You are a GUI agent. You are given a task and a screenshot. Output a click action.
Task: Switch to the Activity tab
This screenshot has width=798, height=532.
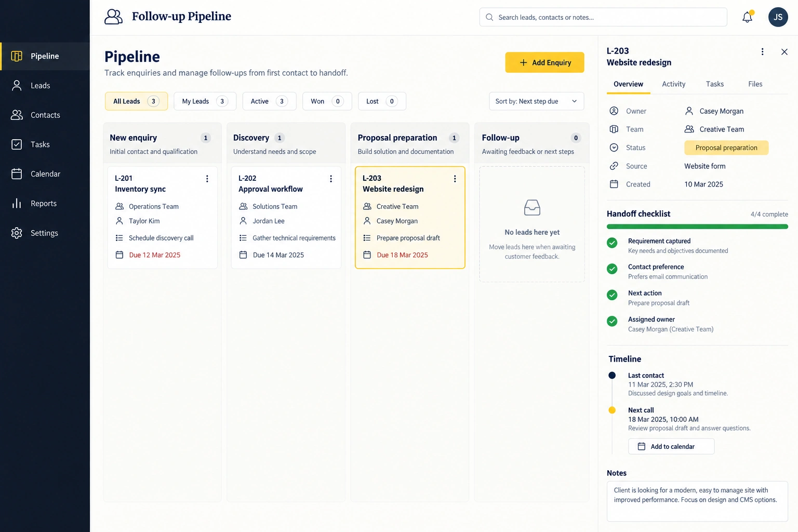click(673, 84)
